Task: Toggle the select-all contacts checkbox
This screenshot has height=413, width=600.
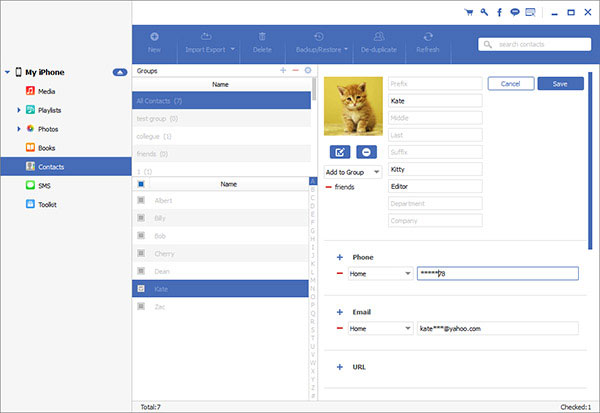Action: (141, 184)
